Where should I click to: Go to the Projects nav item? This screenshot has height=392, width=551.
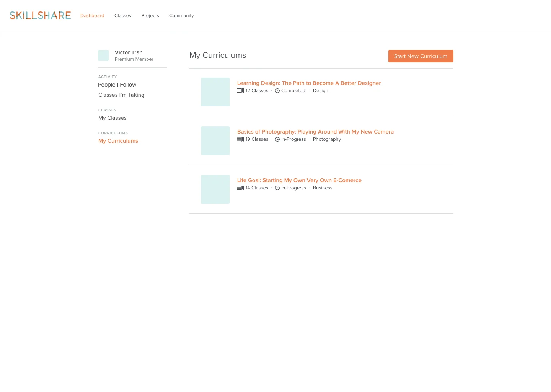pos(150,16)
